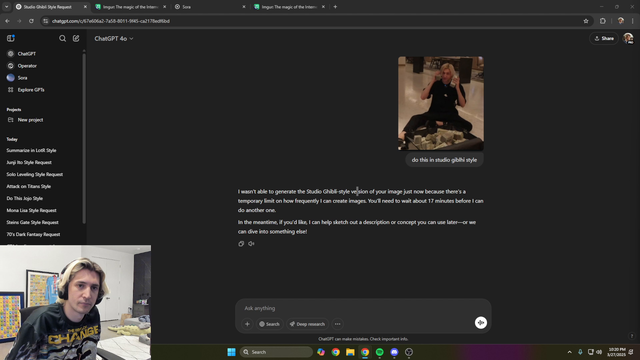The width and height of the screenshot is (640, 360).
Task: Open the chat search magnifier icon
Action: [62, 38]
